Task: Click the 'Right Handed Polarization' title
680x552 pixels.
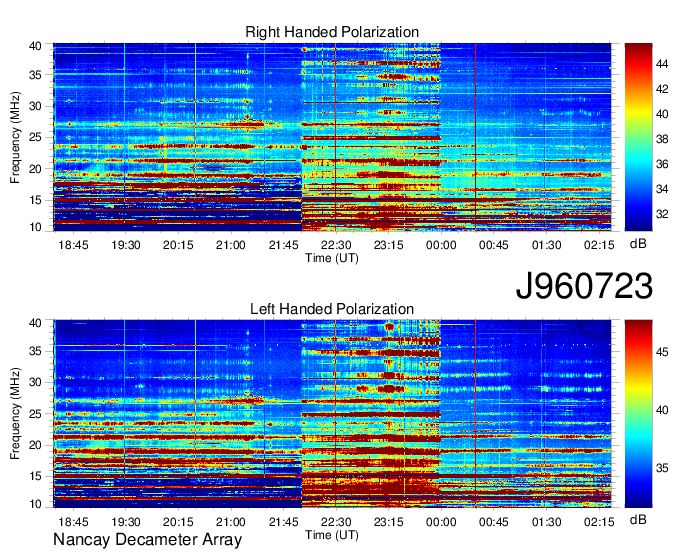Action: [x=332, y=32]
